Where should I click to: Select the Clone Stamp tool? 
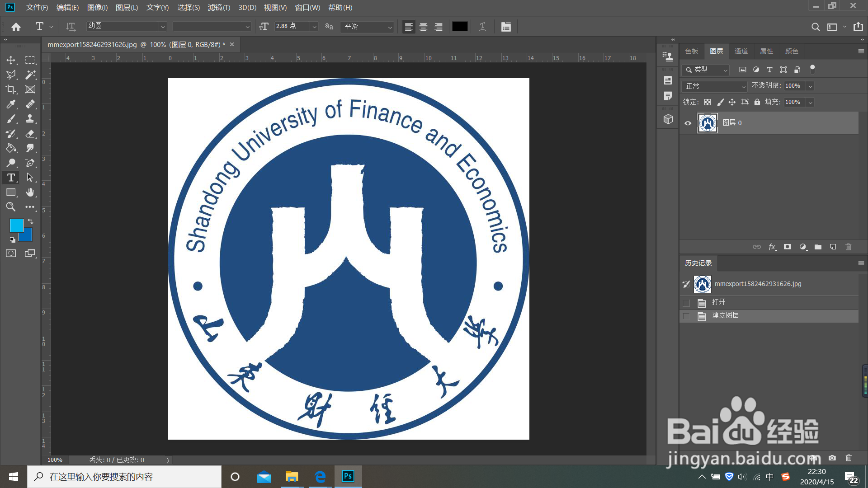pyautogui.click(x=30, y=119)
